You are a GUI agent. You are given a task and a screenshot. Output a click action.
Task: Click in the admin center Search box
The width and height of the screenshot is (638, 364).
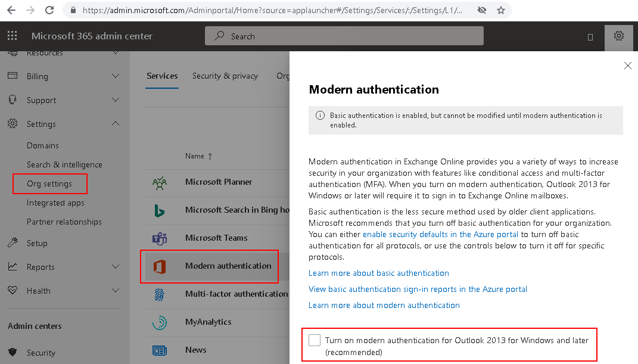[344, 36]
